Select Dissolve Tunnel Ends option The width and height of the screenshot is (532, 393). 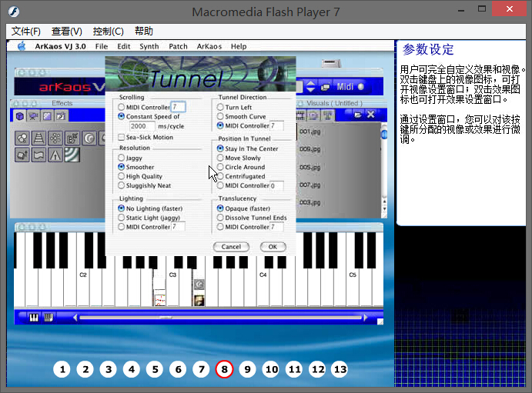(x=220, y=217)
